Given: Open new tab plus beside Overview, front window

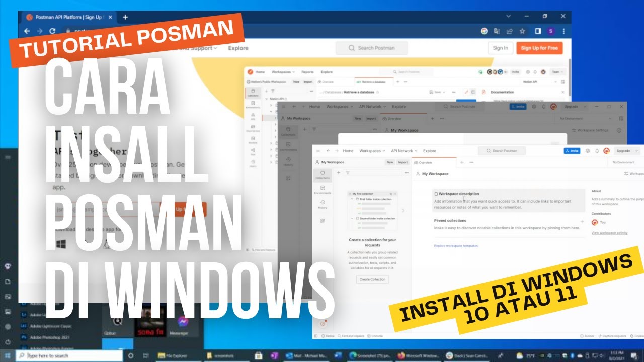Looking at the screenshot, I should [462, 162].
